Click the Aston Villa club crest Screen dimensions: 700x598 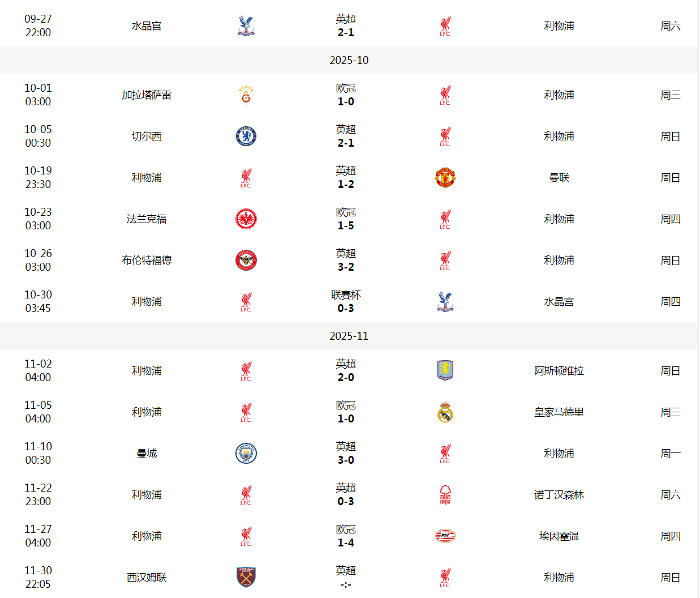click(445, 371)
